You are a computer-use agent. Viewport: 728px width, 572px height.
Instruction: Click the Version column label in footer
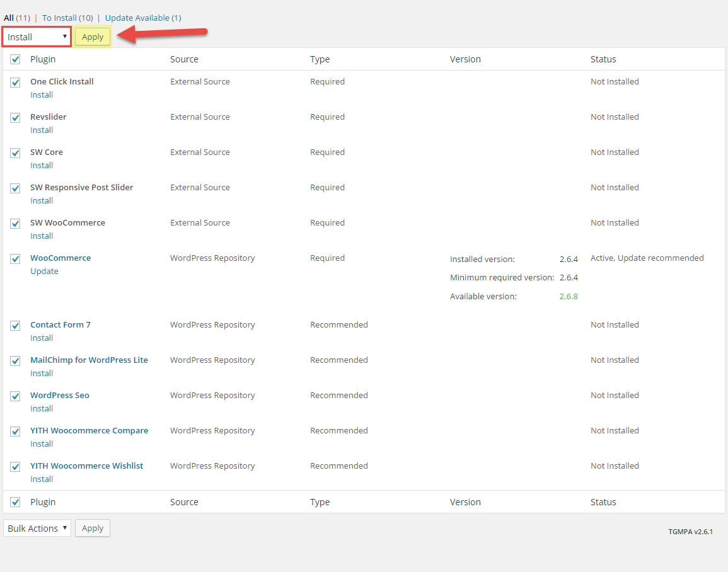click(465, 503)
